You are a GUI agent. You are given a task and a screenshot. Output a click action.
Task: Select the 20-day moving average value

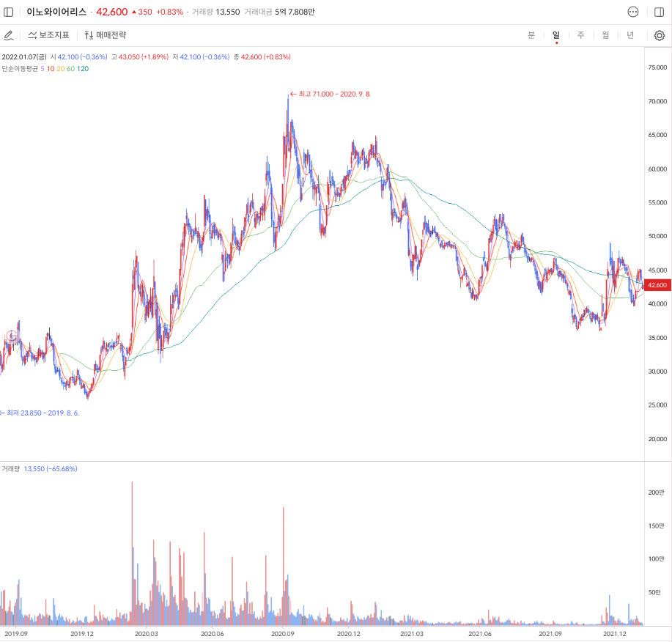click(x=60, y=69)
